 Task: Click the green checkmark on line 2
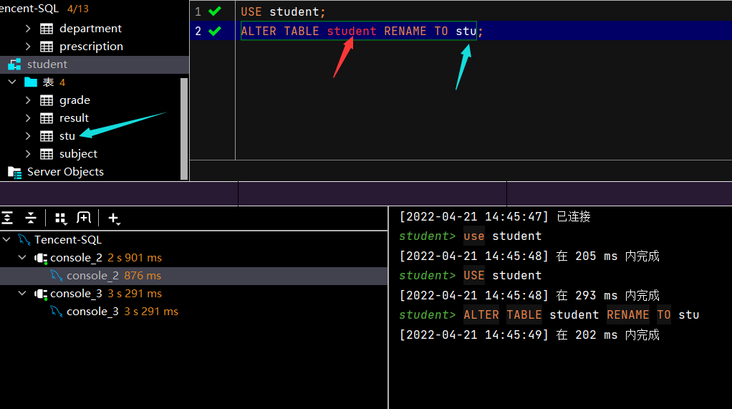pyautogui.click(x=215, y=31)
